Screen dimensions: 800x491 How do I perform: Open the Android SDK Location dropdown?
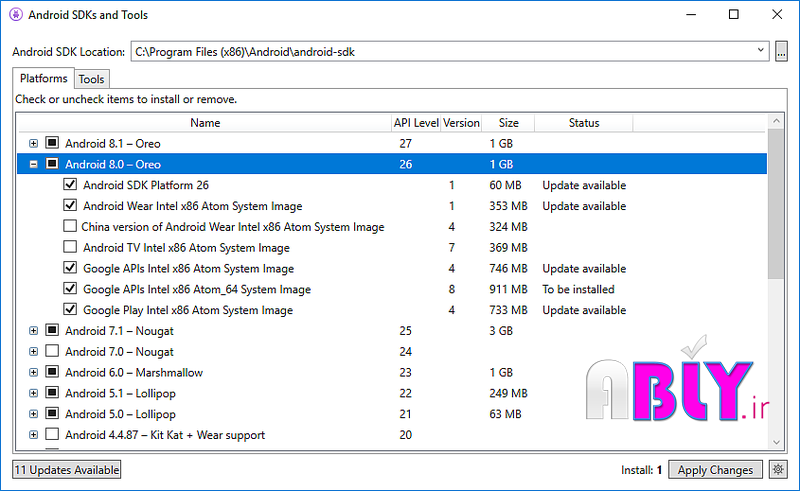click(x=760, y=51)
